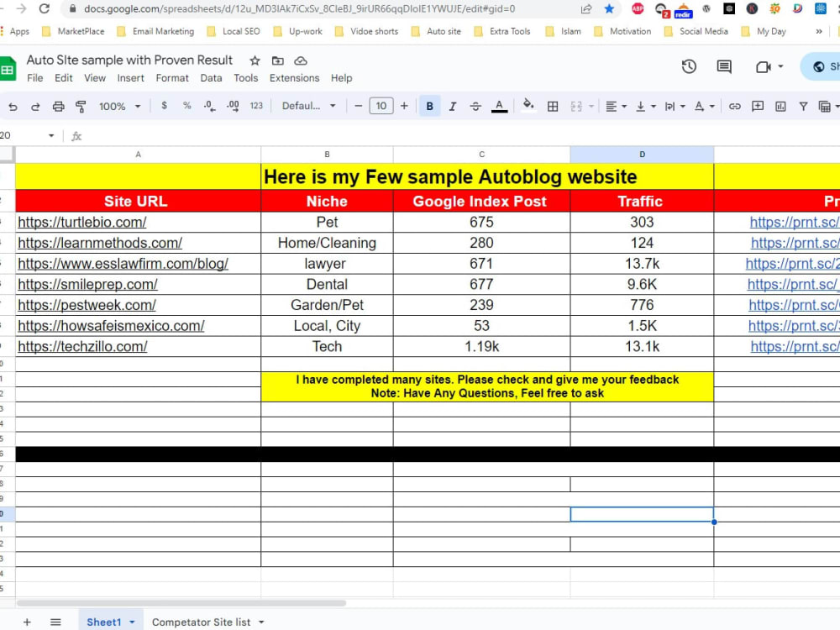Decrease decimal places icon

coord(209,106)
